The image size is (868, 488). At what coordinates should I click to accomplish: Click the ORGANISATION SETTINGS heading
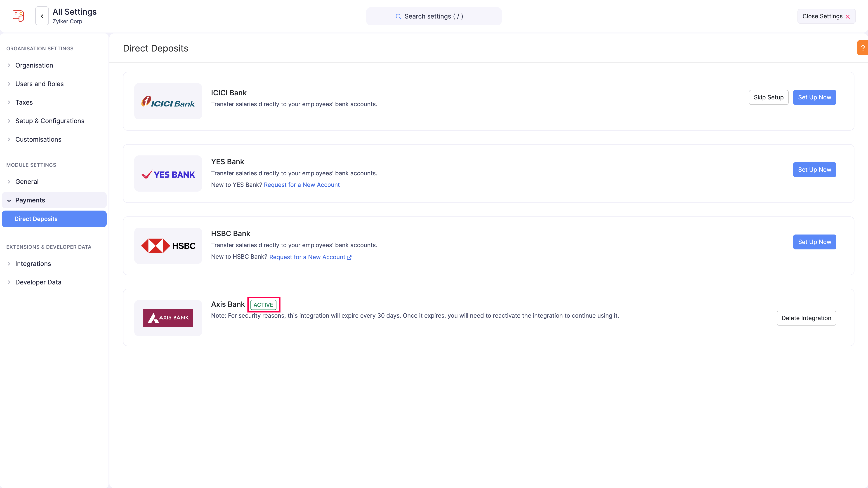[40, 49]
